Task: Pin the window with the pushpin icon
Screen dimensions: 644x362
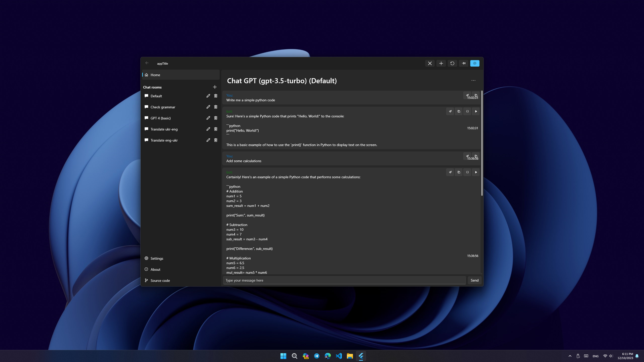Action: [x=464, y=63]
